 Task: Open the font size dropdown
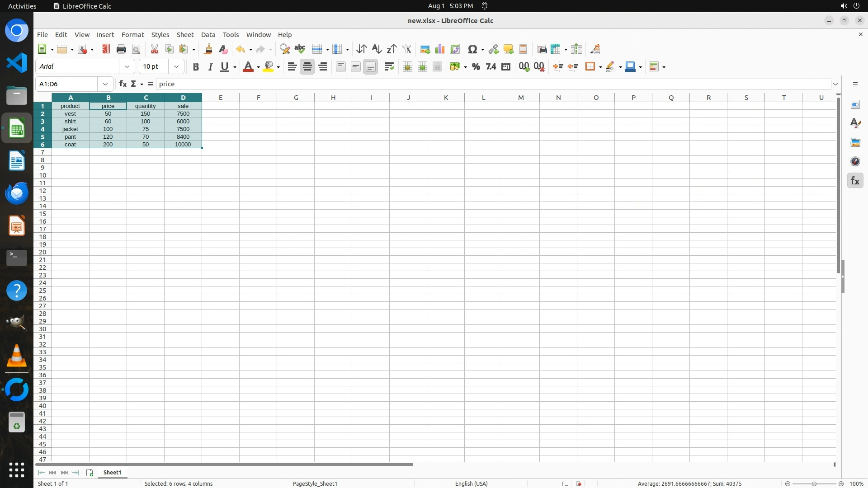click(x=176, y=67)
